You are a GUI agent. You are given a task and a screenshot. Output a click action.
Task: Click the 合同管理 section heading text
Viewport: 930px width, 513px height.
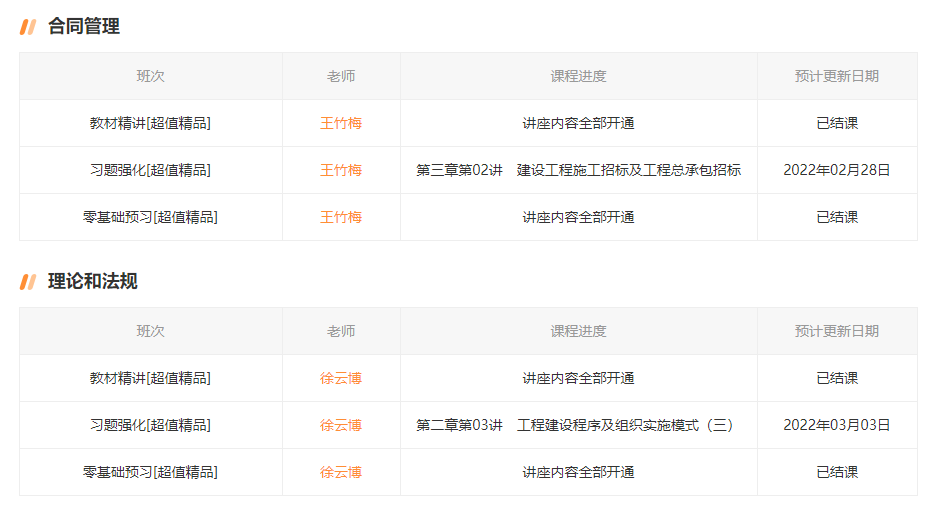coord(84,27)
